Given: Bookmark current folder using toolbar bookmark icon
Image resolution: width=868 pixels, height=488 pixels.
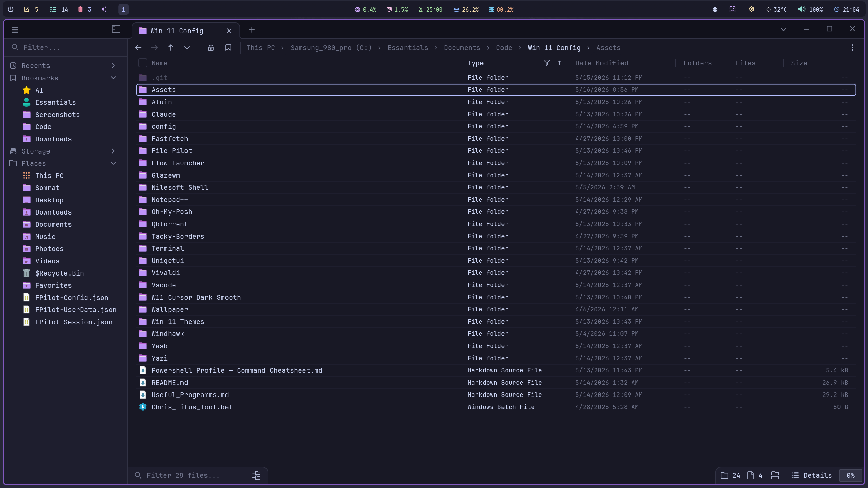Looking at the screenshot, I should 228,48.
